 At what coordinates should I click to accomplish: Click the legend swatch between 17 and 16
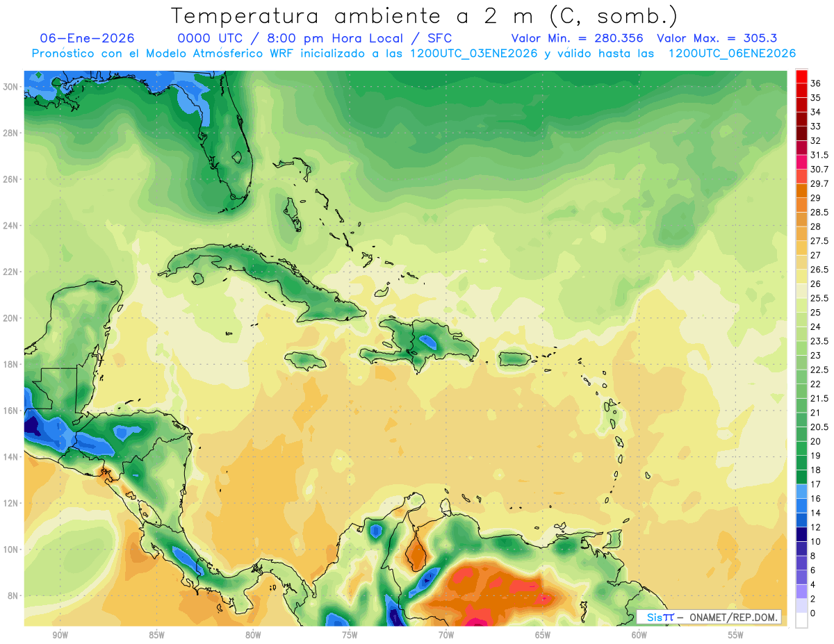pos(801,492)
